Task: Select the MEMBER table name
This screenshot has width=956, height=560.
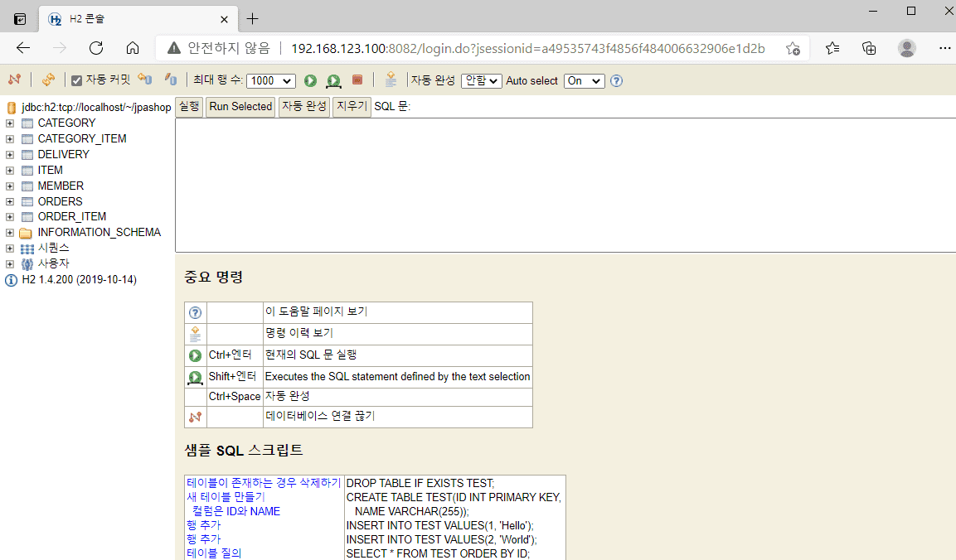Action: tap(61, 186)
